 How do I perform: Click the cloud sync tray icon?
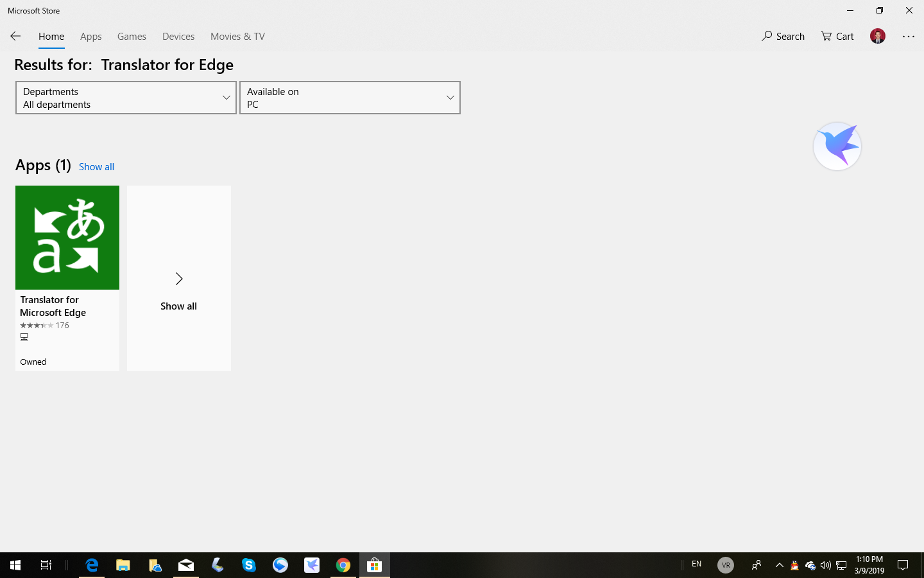(810, 565)
